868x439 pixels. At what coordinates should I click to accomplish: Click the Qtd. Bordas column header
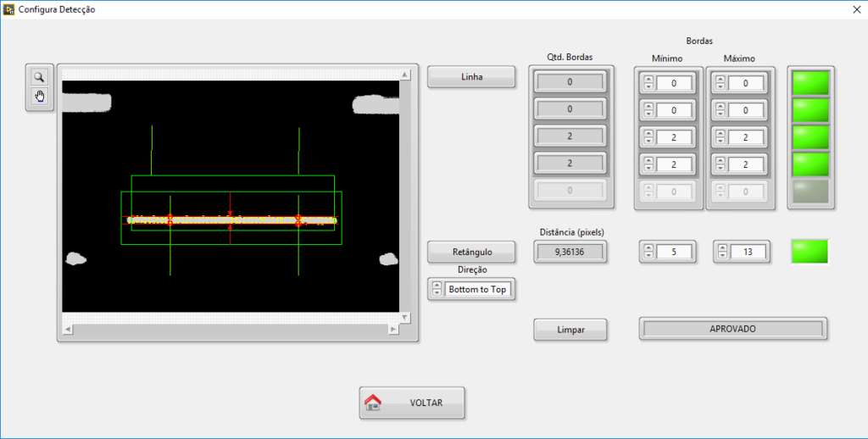[570, 57]
